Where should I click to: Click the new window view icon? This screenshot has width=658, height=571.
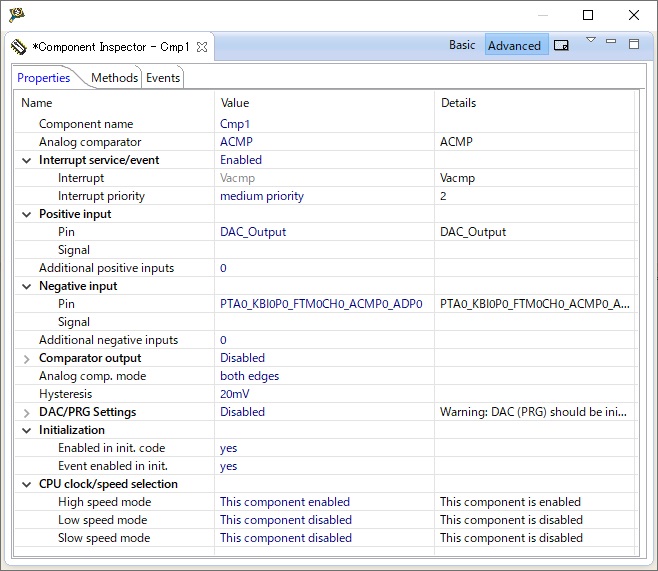[x=561, y=45]
